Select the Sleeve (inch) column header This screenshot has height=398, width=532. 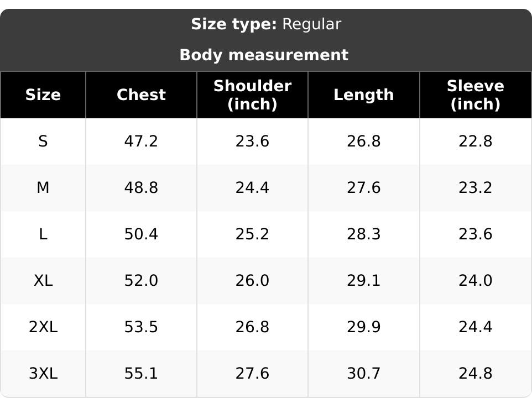(476, 95)
